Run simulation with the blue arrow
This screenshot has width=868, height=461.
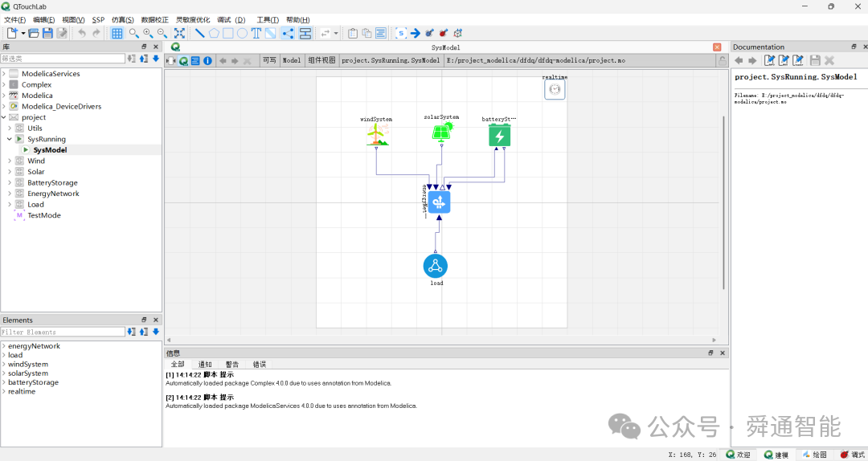coord(416,33)
